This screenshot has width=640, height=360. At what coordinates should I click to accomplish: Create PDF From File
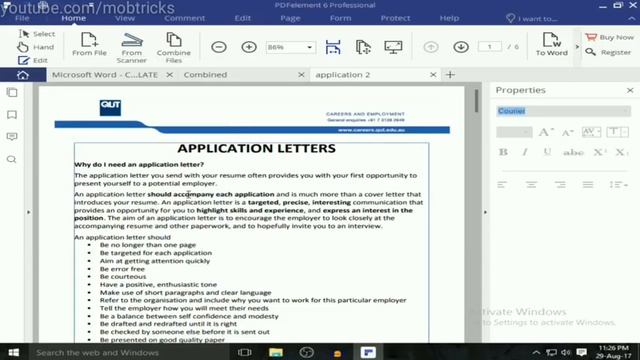pos(89,44)
